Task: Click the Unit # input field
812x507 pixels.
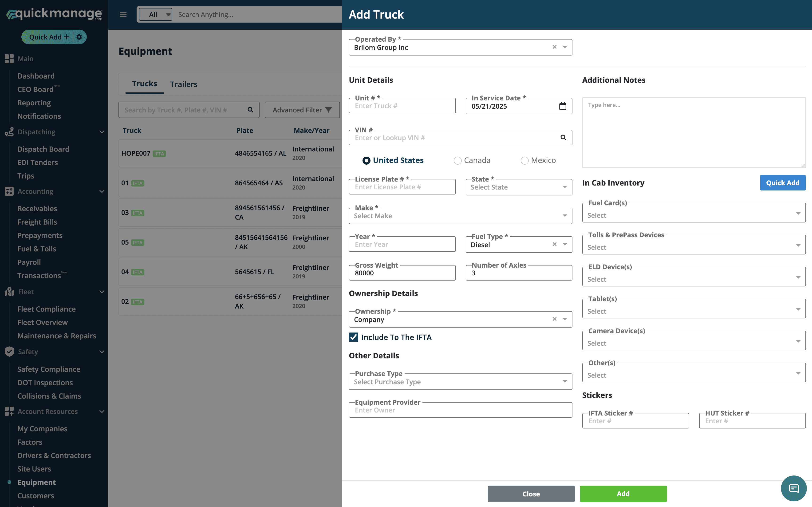Action: (x=402, y=106)
